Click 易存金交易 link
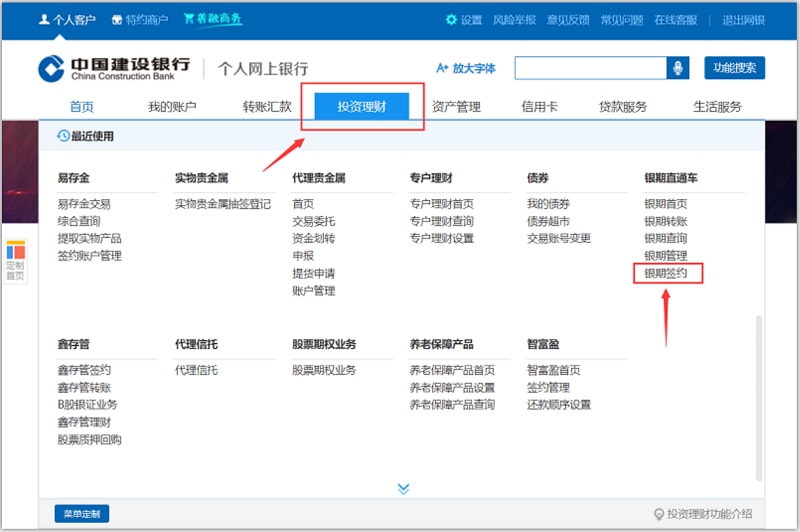Image resolution: width=800 pixels, height=532 pixels. coord(84,204)
